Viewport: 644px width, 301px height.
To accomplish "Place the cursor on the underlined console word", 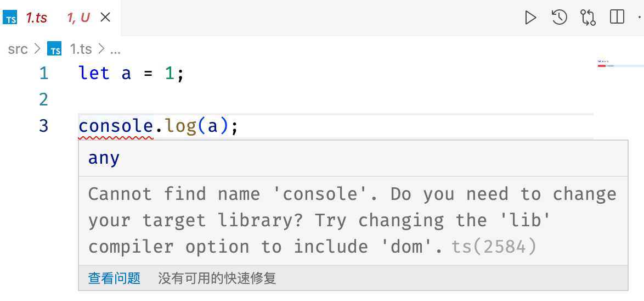I will coord(116,126).
